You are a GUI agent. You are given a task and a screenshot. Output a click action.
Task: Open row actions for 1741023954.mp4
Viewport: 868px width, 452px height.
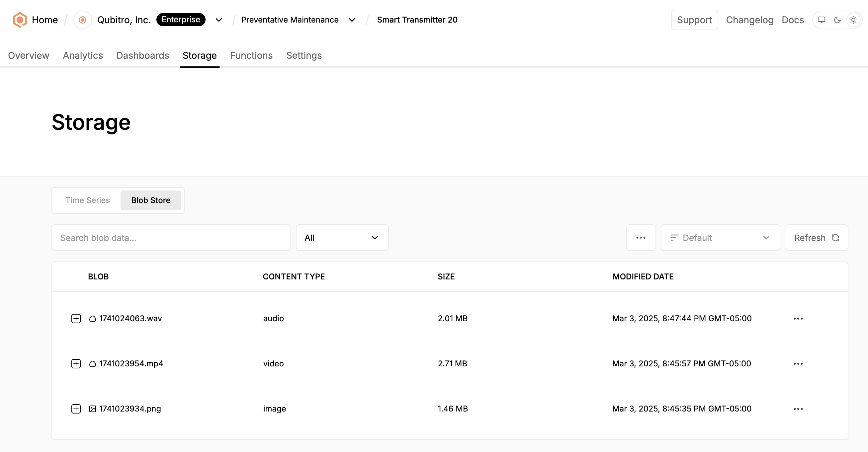click(798, 363)
